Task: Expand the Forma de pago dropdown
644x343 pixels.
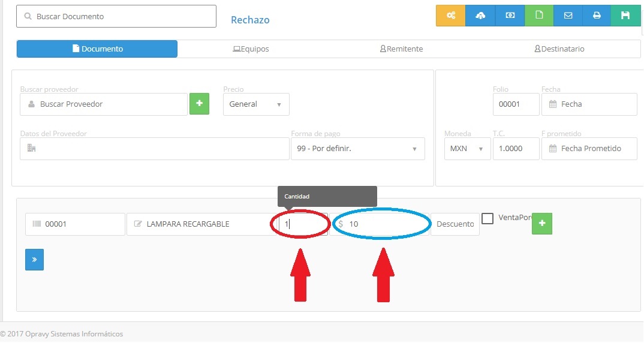Action: [357, 149]
